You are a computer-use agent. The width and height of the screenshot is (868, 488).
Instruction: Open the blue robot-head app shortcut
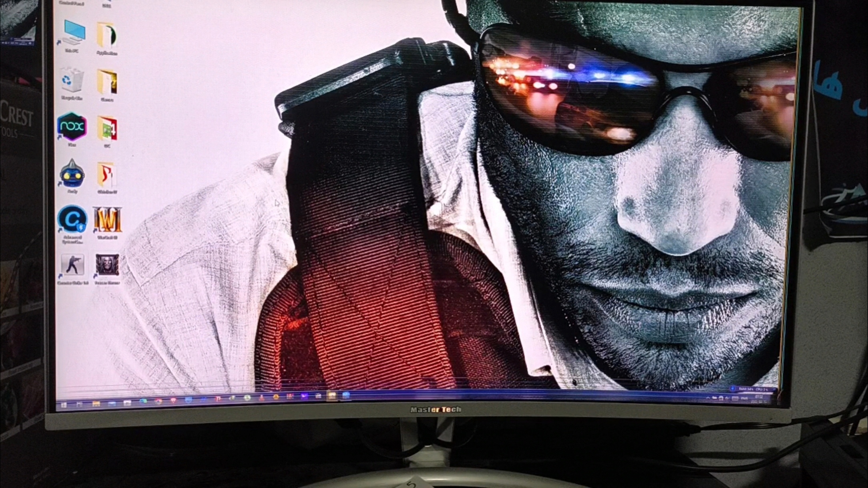click(72, 175)
